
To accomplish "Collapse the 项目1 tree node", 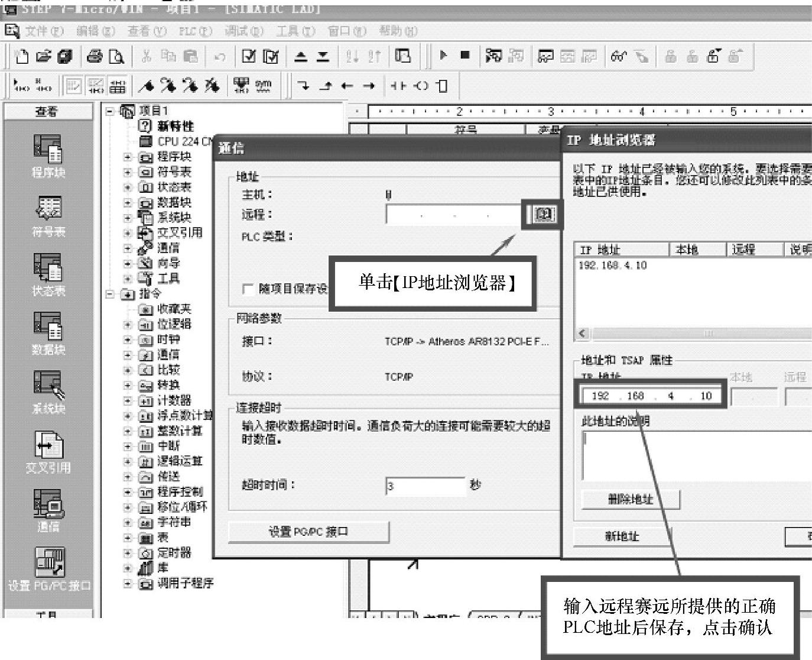I will pyautogui.click(x=110, y=111).
